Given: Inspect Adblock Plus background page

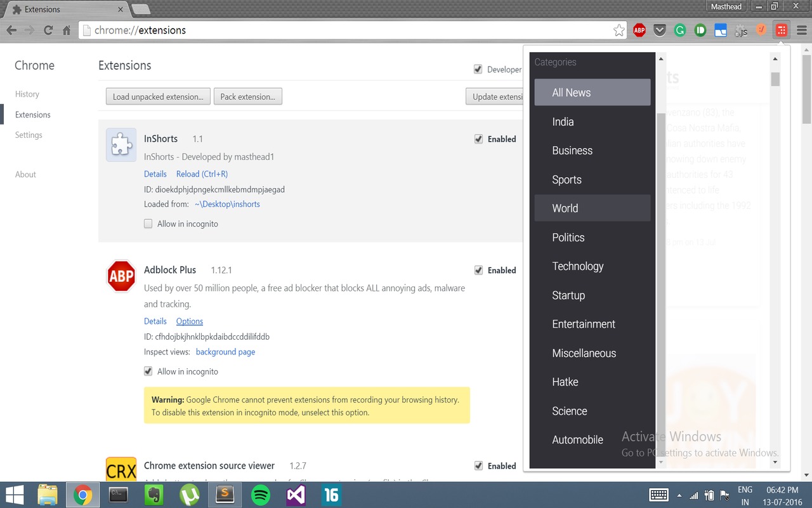Looking at the screenshot, I should coord(225,352).
